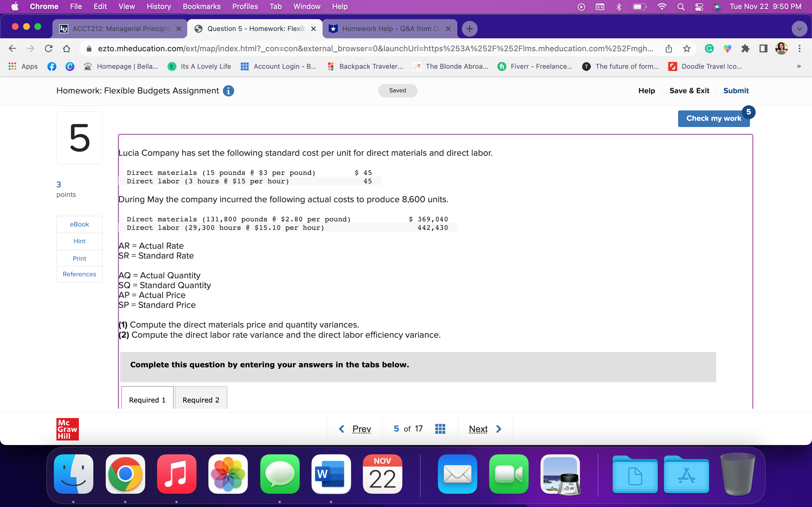Open the question map grid icon
Image resolution: width=812 pixels, height=507 pixels.
pos(440,428)
